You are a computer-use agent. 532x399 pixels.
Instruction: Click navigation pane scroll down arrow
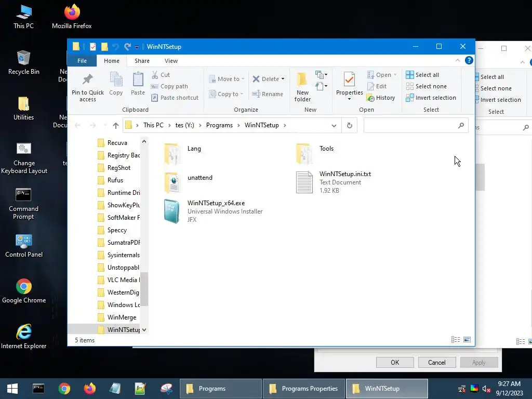[144, 329]
